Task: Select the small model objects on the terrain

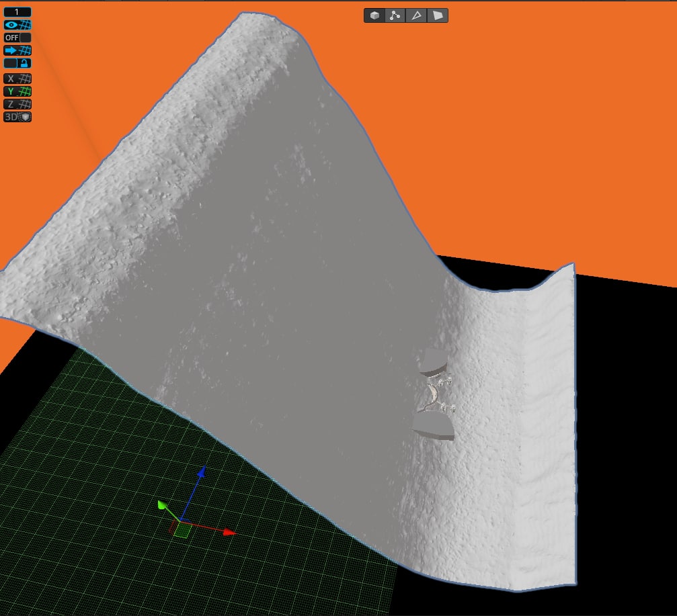Action: point(434,395)
